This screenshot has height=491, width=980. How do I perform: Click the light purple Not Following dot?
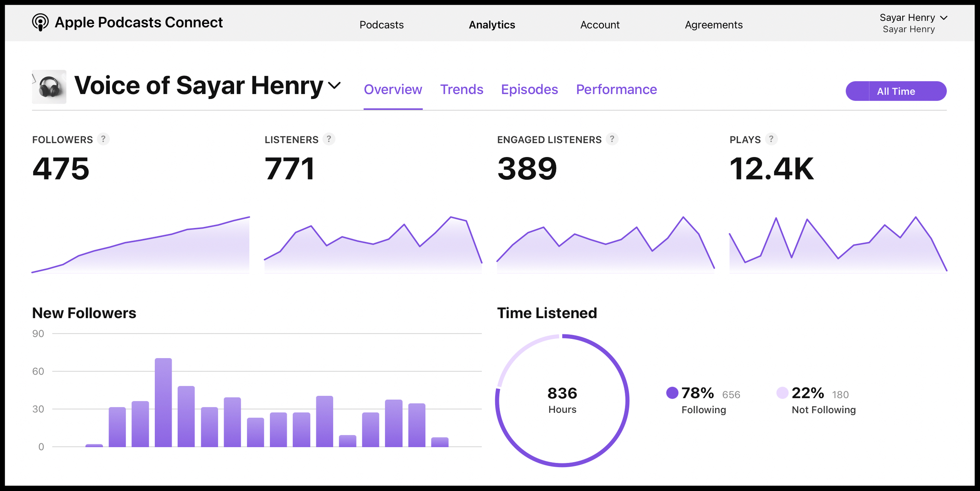(782, 393)
